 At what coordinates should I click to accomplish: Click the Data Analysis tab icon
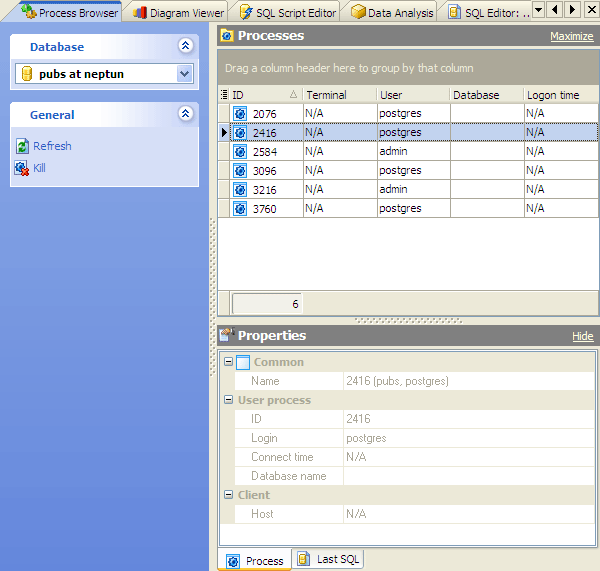[x=358, y=13]
